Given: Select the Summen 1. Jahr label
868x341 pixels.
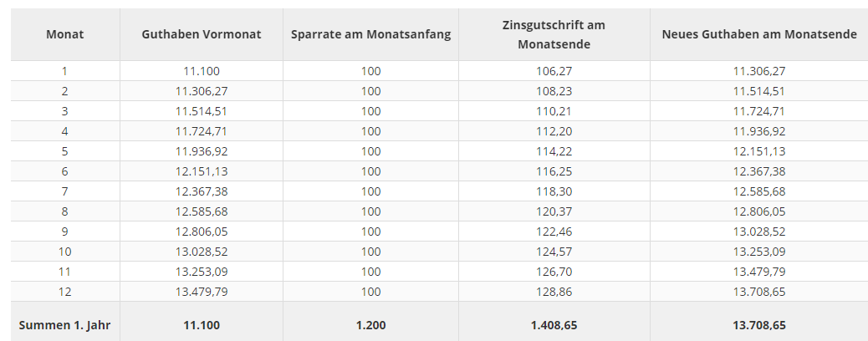Looking at the screenshot, I should point(64,325).
